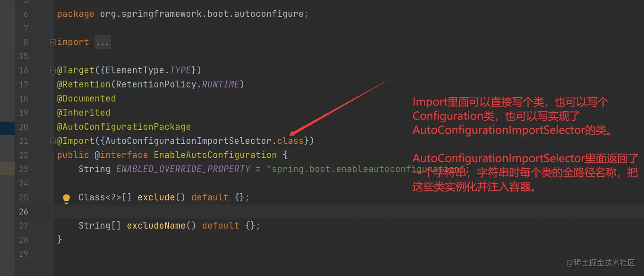Screen dimensions: 644x276
Task: Click the orange "class" keyword
Action: [290, 141]
